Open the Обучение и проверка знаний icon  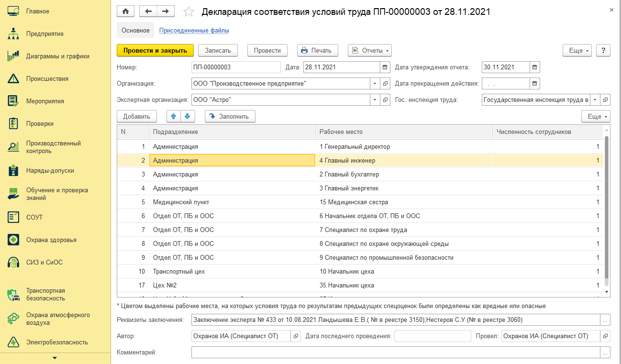point(13,194)
